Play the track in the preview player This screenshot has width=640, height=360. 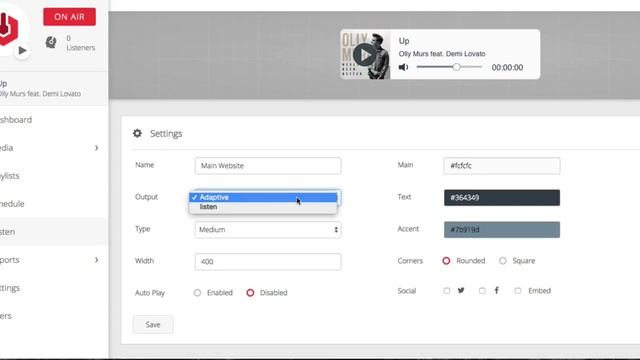coord(364,54)
